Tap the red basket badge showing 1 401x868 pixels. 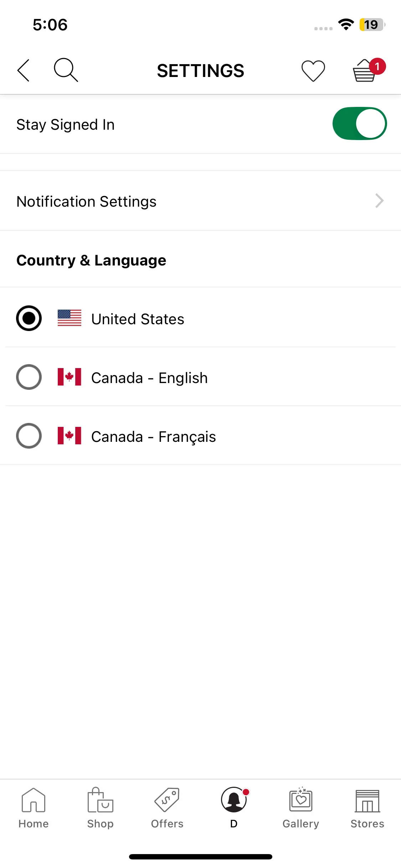377,66
